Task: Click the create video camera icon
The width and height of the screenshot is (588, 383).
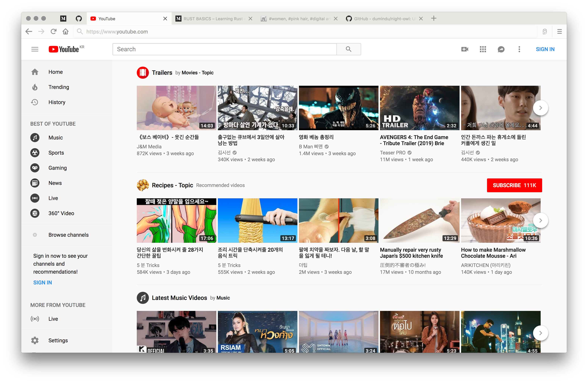Action: [x=464, y=49]
